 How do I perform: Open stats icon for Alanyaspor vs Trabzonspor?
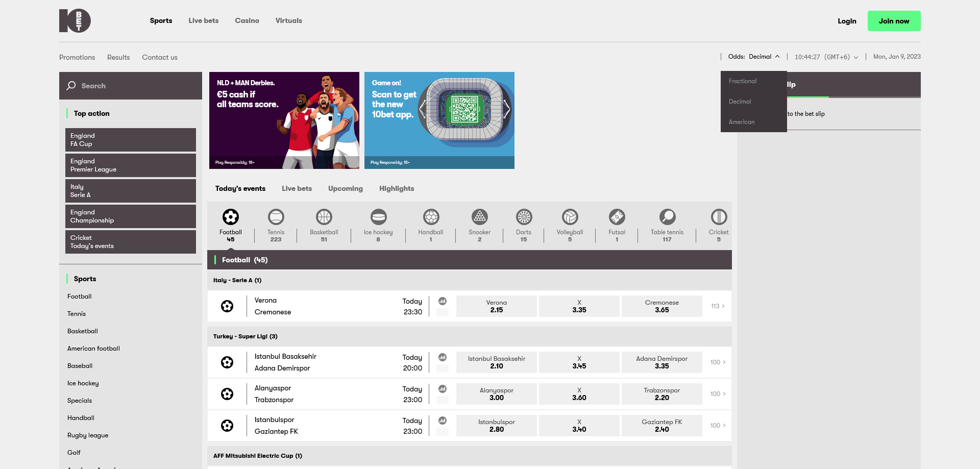click(443, 389)
